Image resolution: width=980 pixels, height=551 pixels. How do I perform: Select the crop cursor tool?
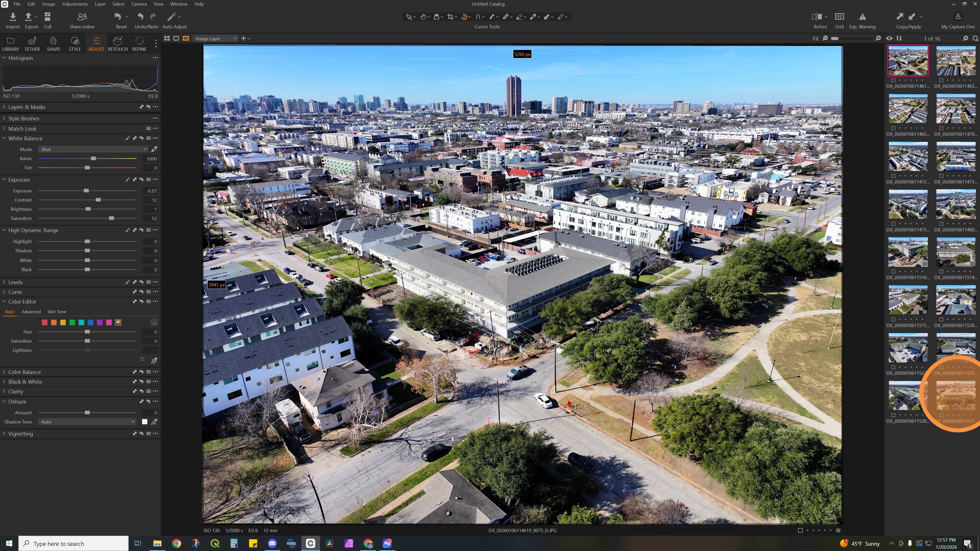[450, 17]
